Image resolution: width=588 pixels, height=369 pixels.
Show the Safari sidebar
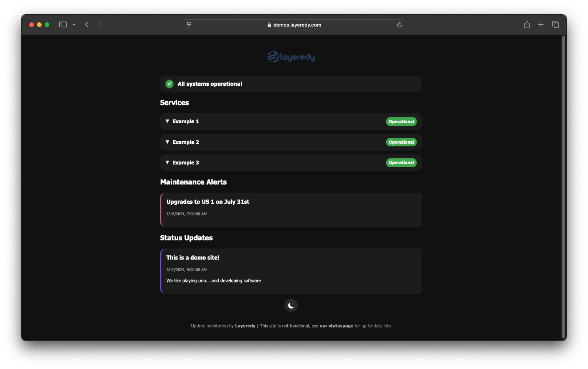point(63,25)
